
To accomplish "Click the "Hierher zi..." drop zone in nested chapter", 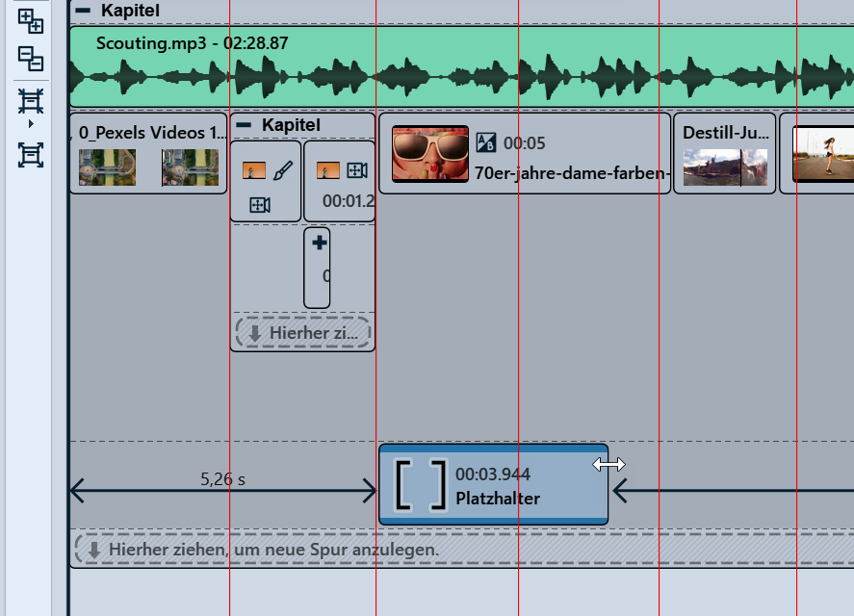I will coord(302,333).
